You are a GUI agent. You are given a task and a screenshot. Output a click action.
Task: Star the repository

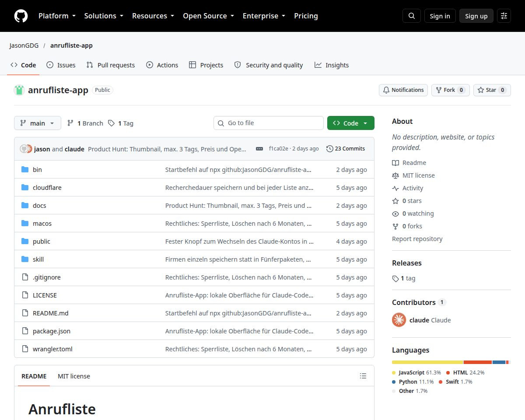point(492,90)
